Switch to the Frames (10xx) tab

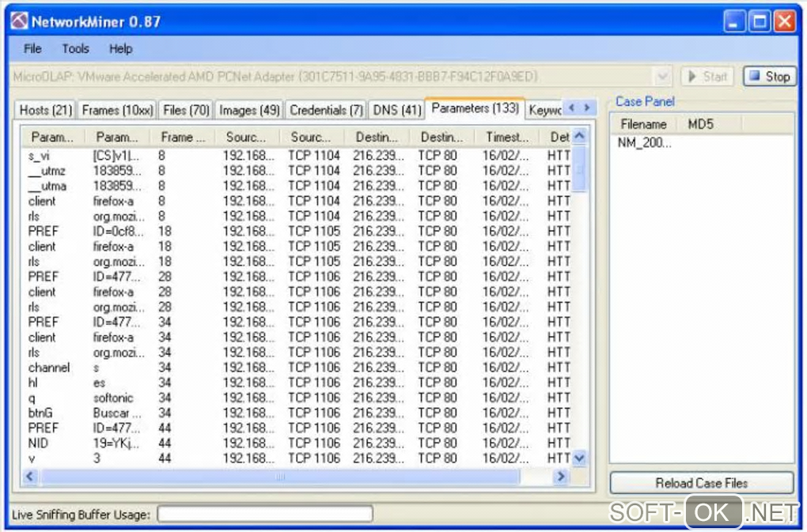point(117,110)
